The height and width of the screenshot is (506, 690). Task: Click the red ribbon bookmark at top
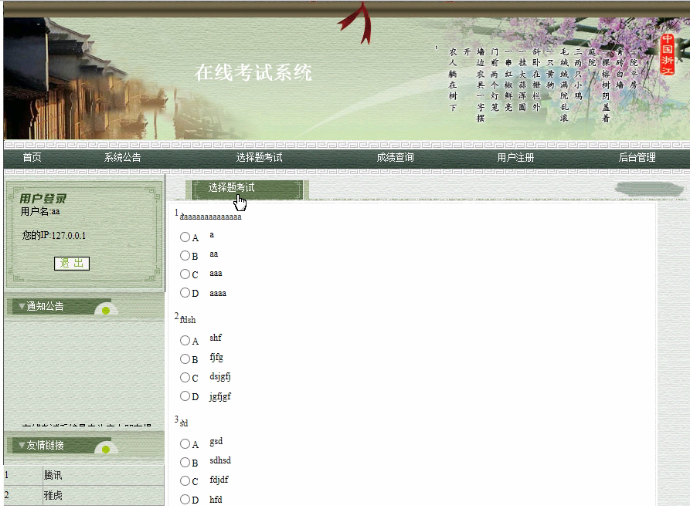pos(358,23)
